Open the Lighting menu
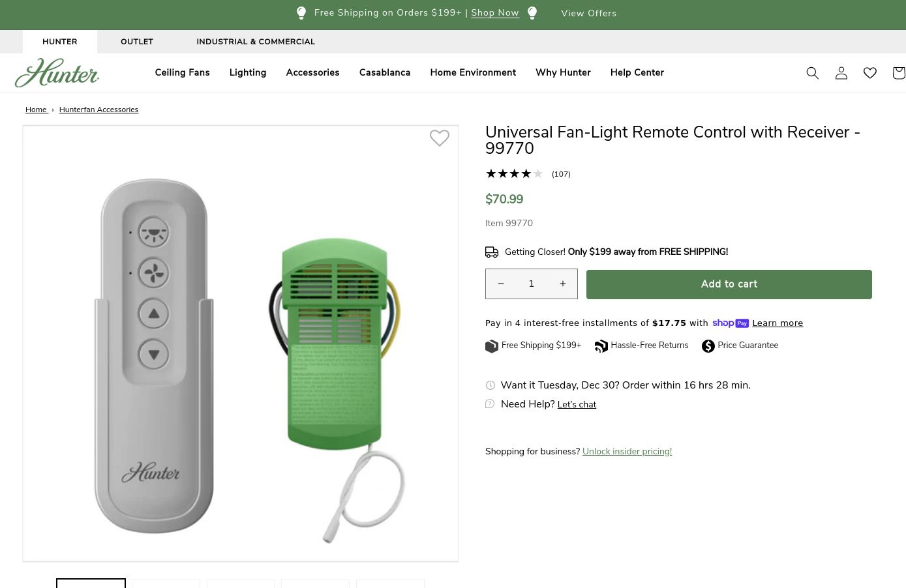Viewport: 906px width, 588px height. [248, 73]
